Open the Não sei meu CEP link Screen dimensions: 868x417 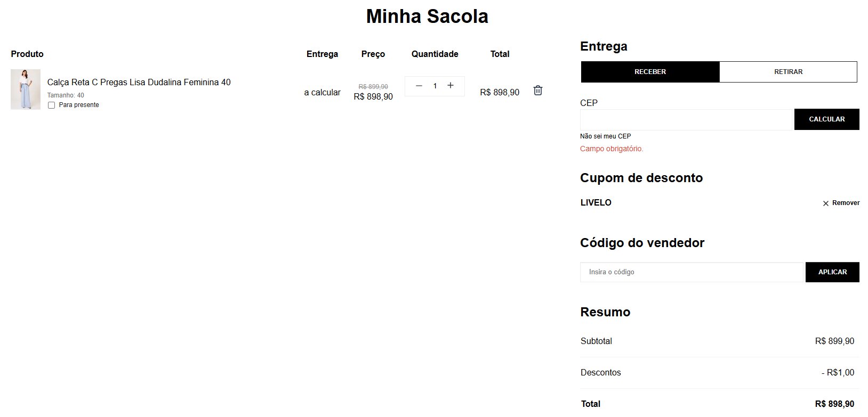(606, 136)
